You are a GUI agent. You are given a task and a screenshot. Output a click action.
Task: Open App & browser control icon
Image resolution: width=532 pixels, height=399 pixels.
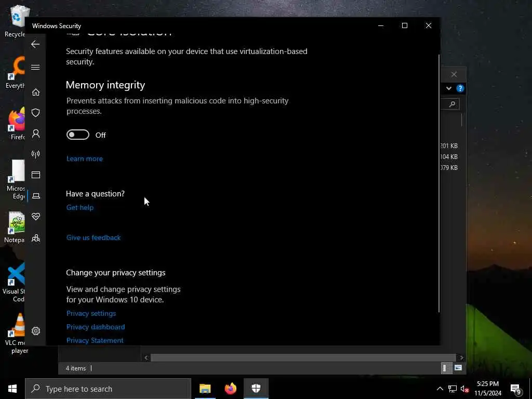(36, 175)
